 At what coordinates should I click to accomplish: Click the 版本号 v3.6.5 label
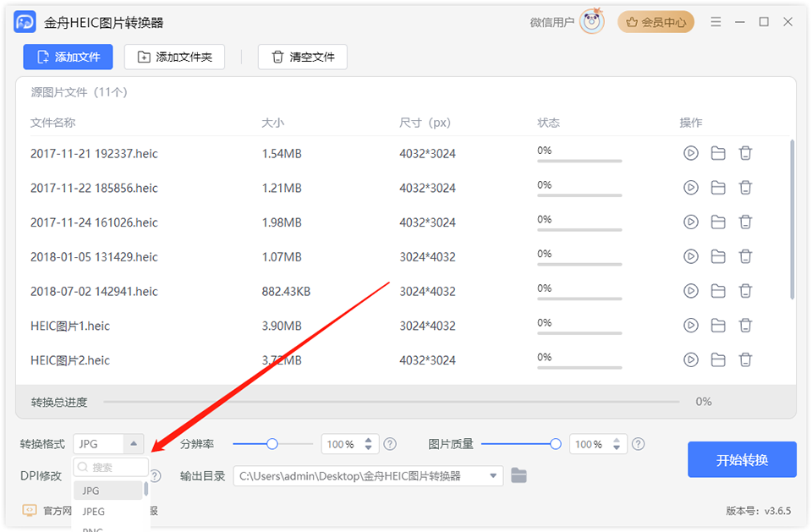click(x=758, y=511)
